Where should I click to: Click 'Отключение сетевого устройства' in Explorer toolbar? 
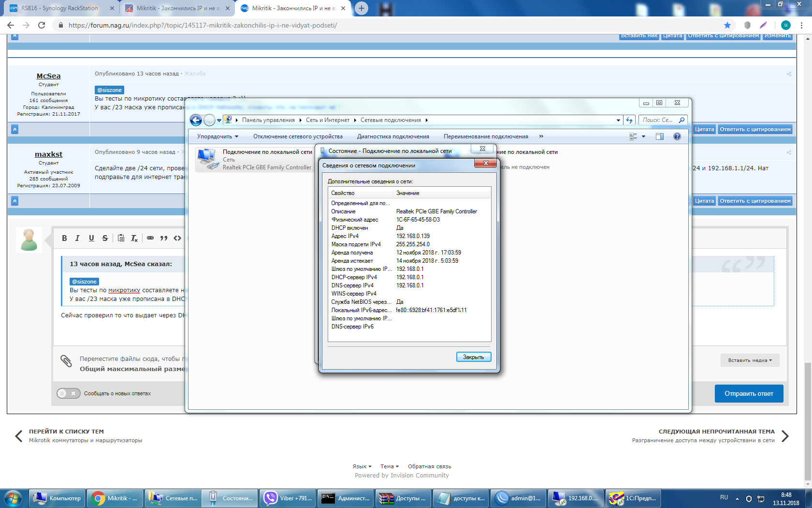click(298, 136)
